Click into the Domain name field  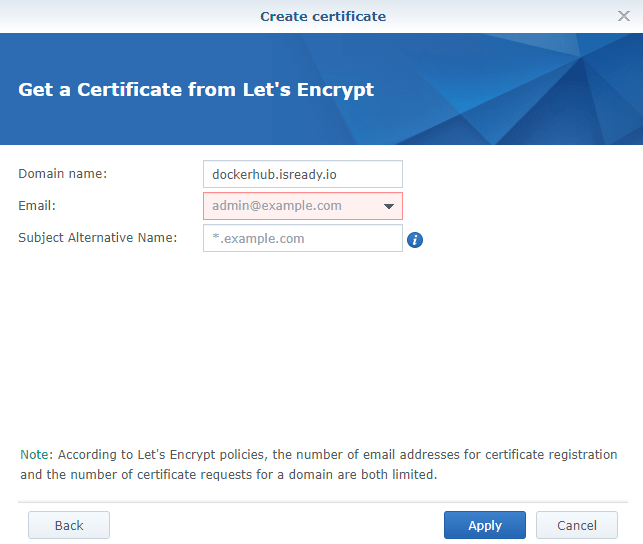302,174
